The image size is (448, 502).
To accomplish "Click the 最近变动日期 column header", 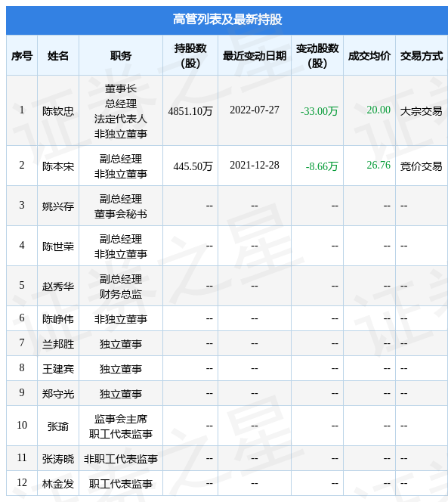I will (255, 56).
